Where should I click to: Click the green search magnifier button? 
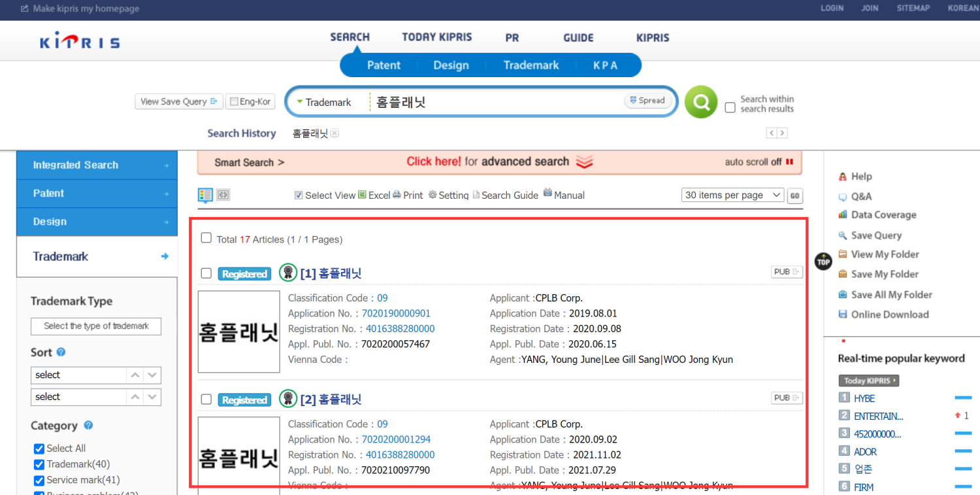701,102
